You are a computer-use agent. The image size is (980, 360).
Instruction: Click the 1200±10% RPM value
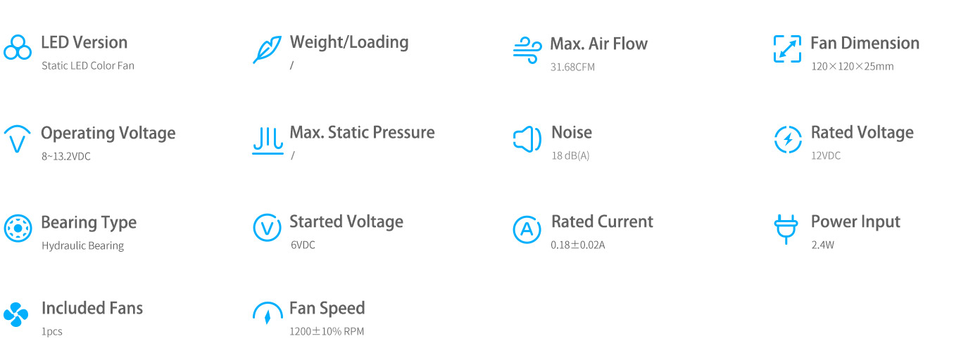pos(327,332)
